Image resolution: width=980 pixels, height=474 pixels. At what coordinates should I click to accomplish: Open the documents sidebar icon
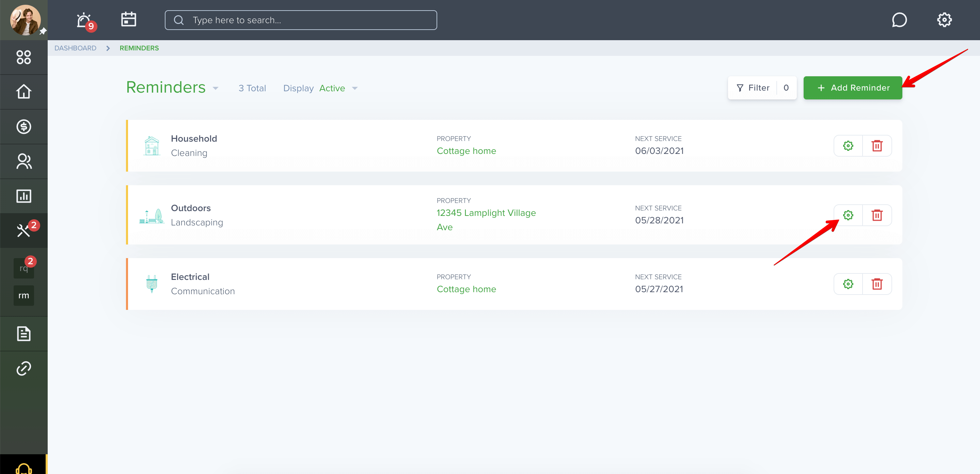(x=23, y=334)
